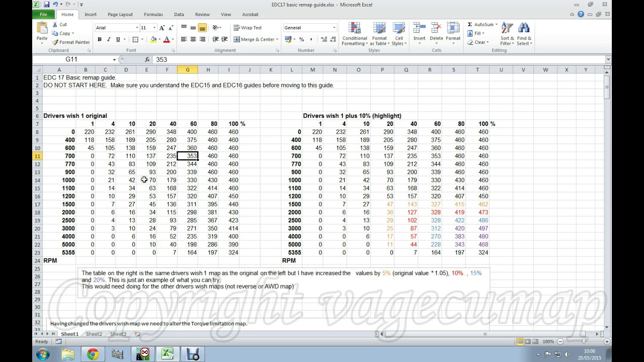The width and height of the screenshot is (644, 362).
Task: Click the Format Painter brush
Action: 55,42
